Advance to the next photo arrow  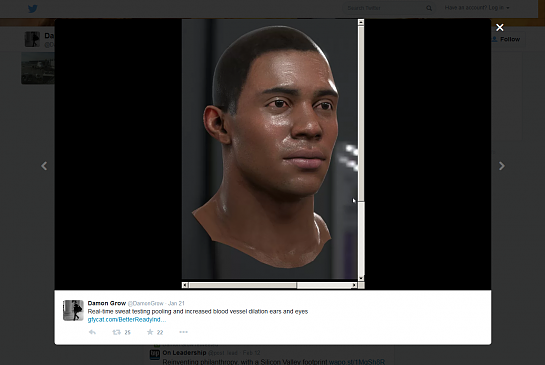[502, 166]
